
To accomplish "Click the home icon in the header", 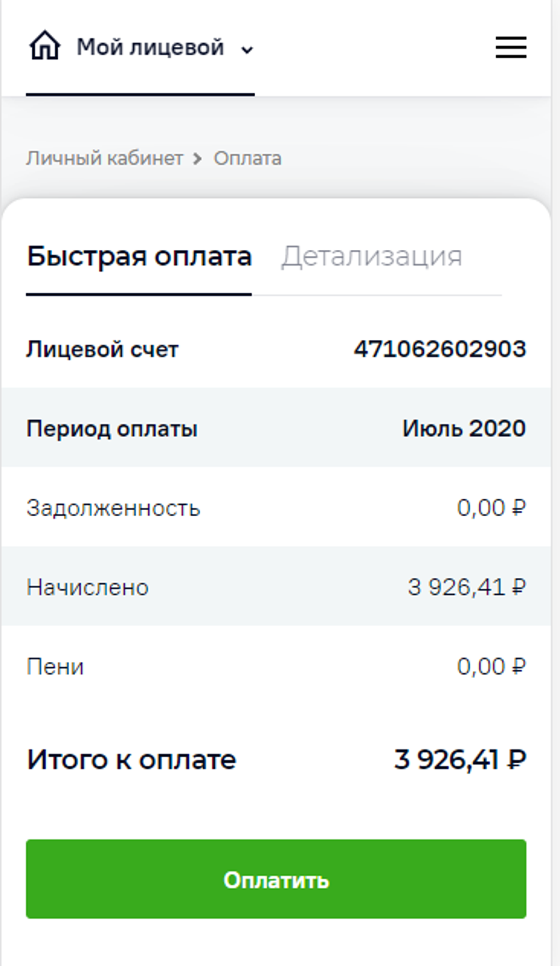I will click(x=44, y=46).
